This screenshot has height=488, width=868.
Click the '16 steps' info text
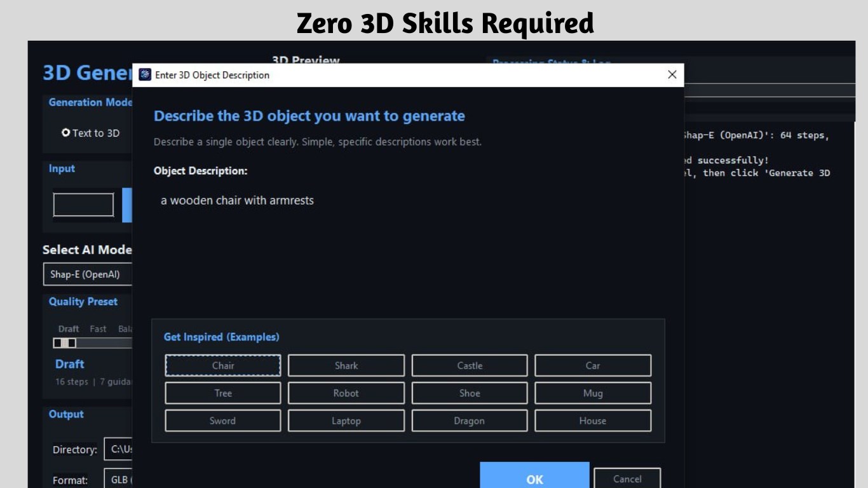72,382
